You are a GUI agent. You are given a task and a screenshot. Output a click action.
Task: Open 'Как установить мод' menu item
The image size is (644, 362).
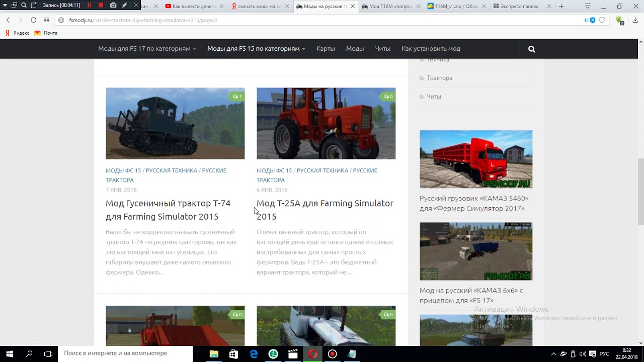click(431, 49)
